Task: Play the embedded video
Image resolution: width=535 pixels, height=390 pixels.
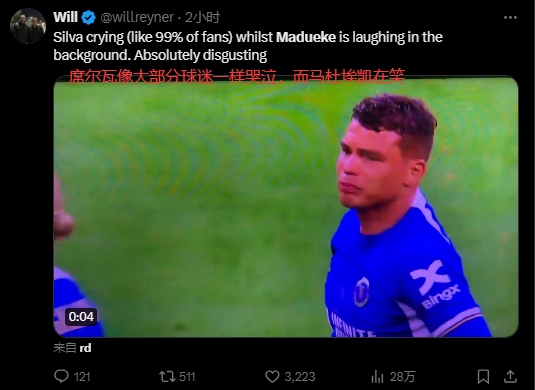Action: (286, 207)
